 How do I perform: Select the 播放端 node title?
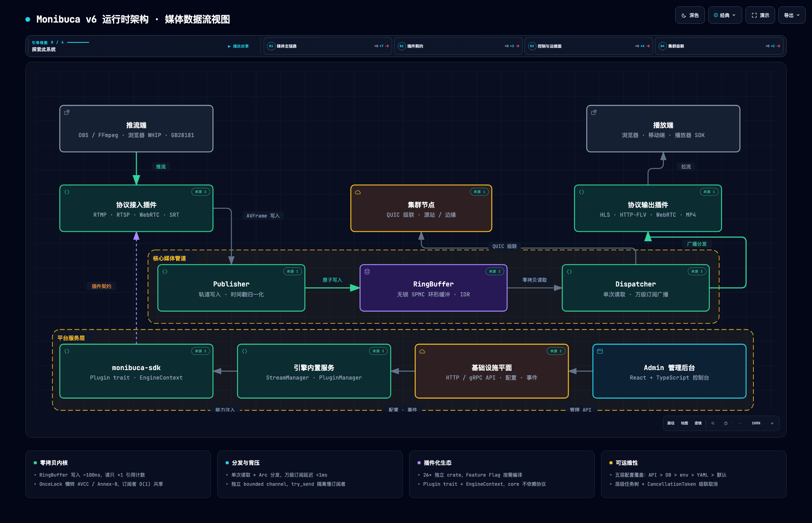(663, 125)
